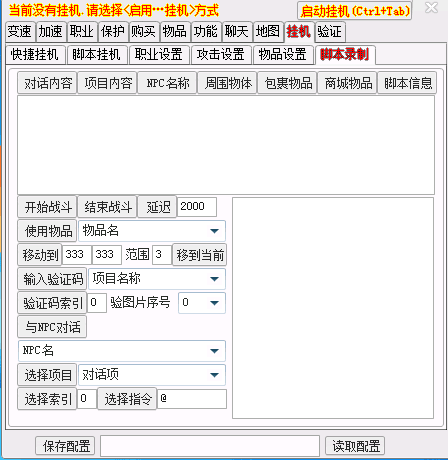Show 周围物体 list
Viewport: 448px width, 460px height.
coord(228,83)
